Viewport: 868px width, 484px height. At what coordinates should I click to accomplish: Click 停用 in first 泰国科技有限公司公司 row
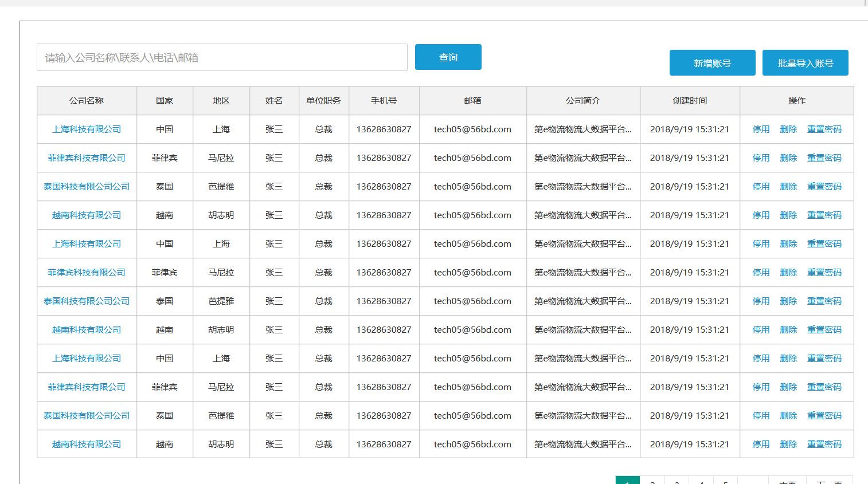[x=761, y=187]
